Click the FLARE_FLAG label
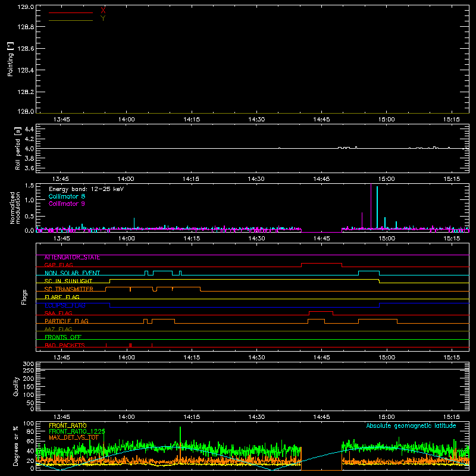476x476 pixels. pyautogui.click(x=62, y=297)
